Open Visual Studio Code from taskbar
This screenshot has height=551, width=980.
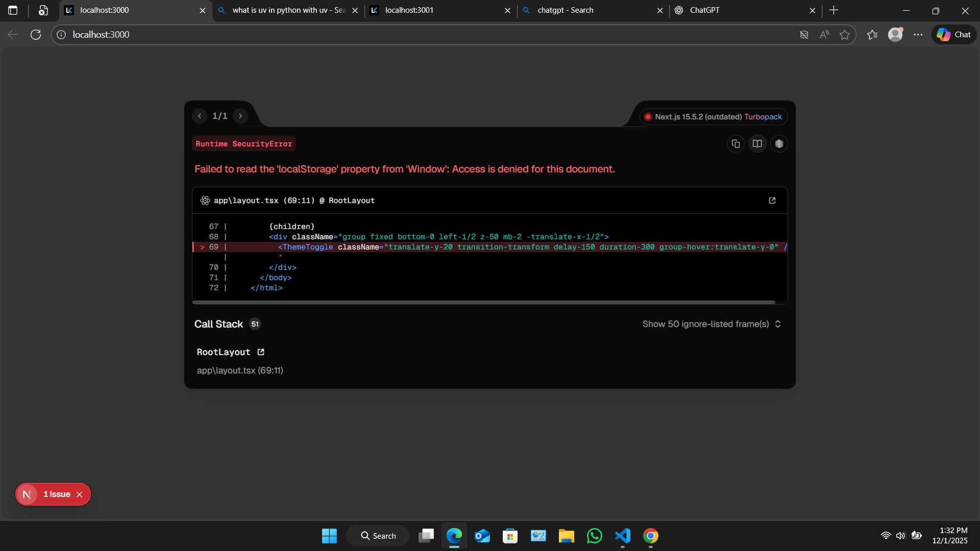coord(623,536)
